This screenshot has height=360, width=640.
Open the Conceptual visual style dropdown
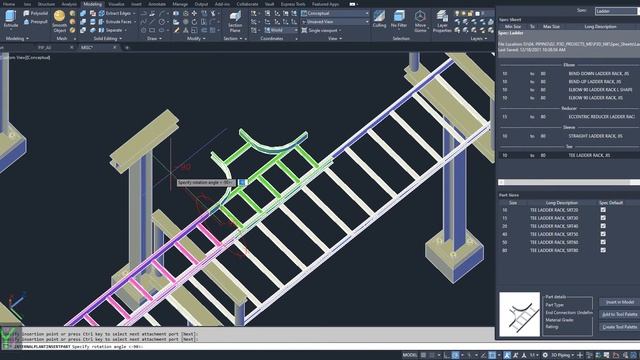coord(335,13)
